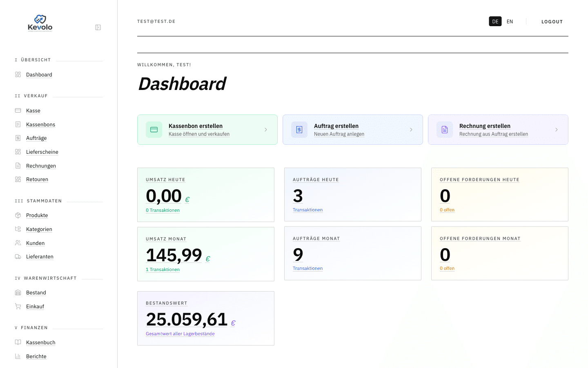Switch language to EN

tap(510, 21)
